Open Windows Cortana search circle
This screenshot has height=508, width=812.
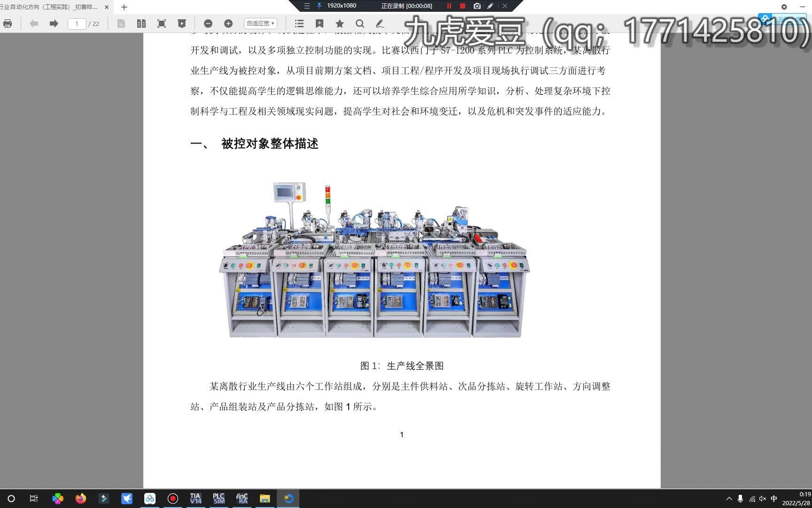[11, 499]
